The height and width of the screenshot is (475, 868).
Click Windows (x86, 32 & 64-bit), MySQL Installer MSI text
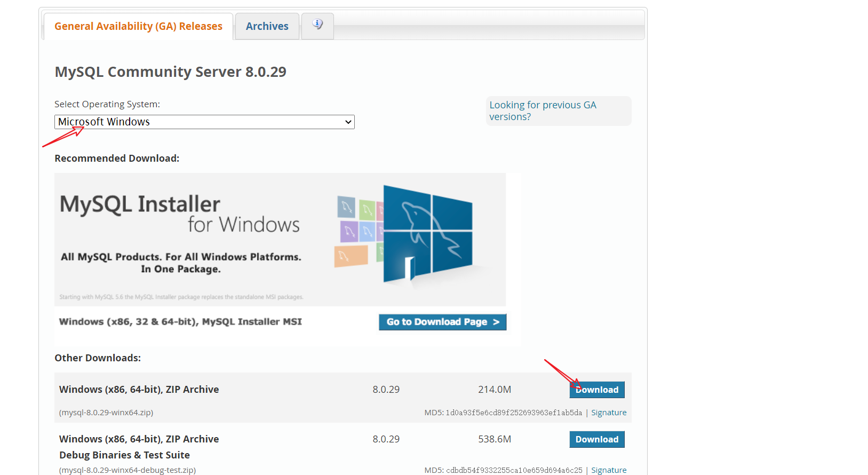tap(180, 322)
